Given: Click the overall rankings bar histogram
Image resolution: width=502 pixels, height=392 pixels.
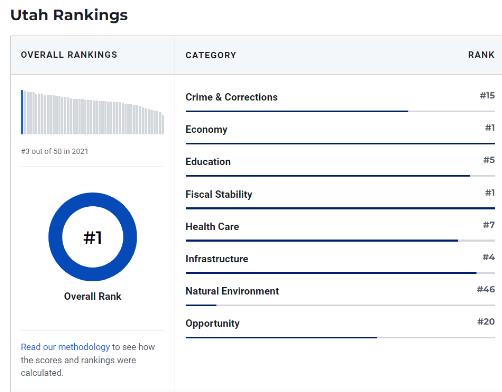Looking at the screenshot, I should coord(92,112).
